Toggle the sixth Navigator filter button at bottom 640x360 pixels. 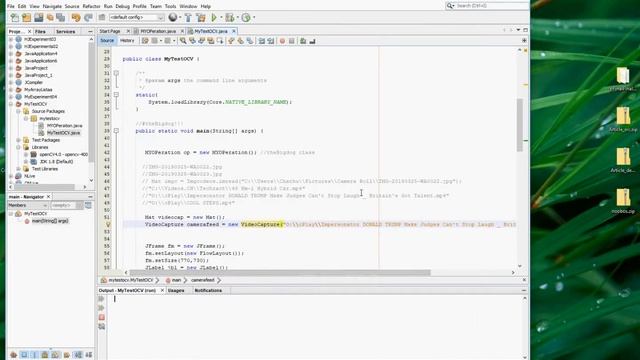point(67,355)
